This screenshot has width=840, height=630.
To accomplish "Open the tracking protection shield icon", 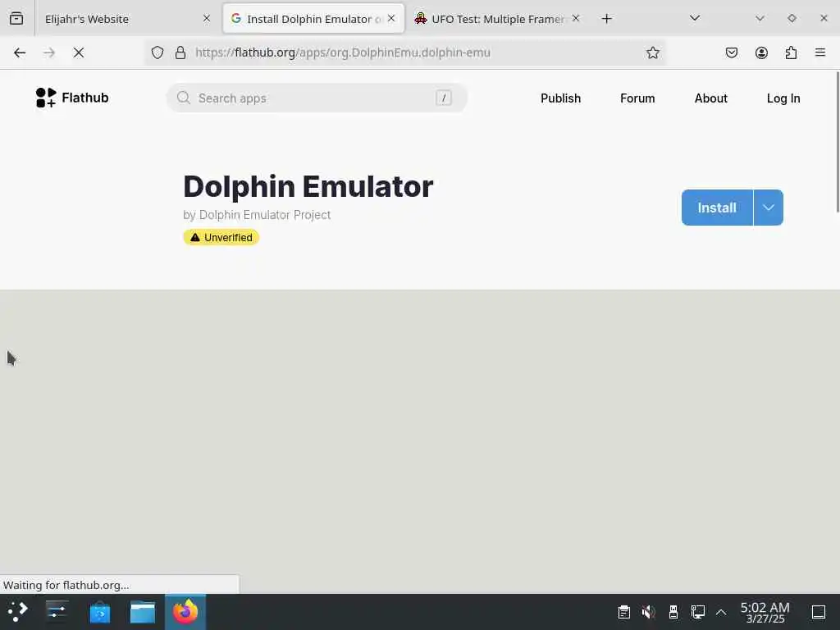I will (157, 52).
